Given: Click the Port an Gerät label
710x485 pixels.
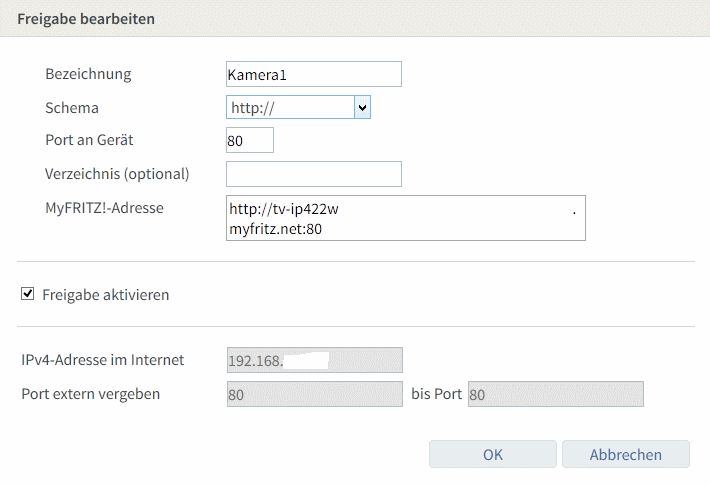Looking at the screenshot, I should click(x=89, y=140).
